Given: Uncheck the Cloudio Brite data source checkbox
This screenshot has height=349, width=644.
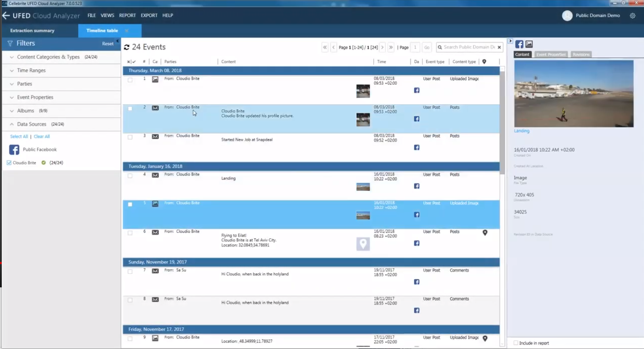Looking at the screenshot, I should click(x=9, y=163).
